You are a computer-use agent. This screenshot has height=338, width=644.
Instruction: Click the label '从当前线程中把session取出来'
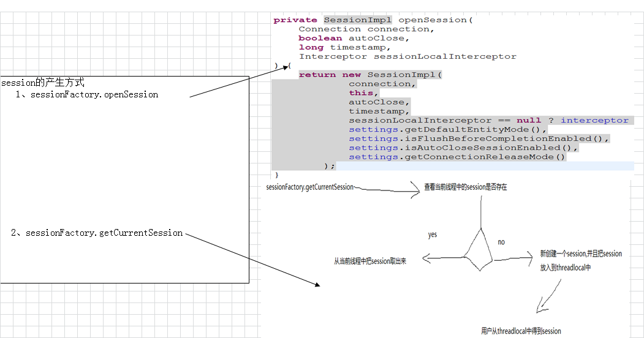point(370,261)
